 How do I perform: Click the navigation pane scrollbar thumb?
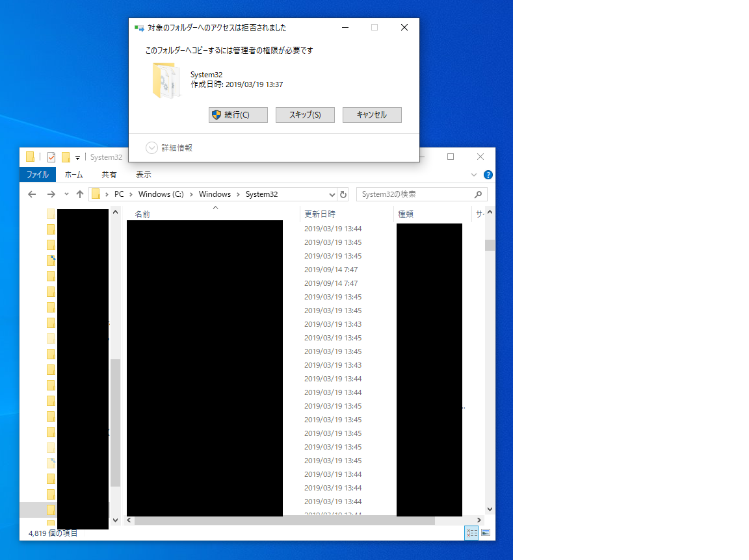[x=115, y=423]
